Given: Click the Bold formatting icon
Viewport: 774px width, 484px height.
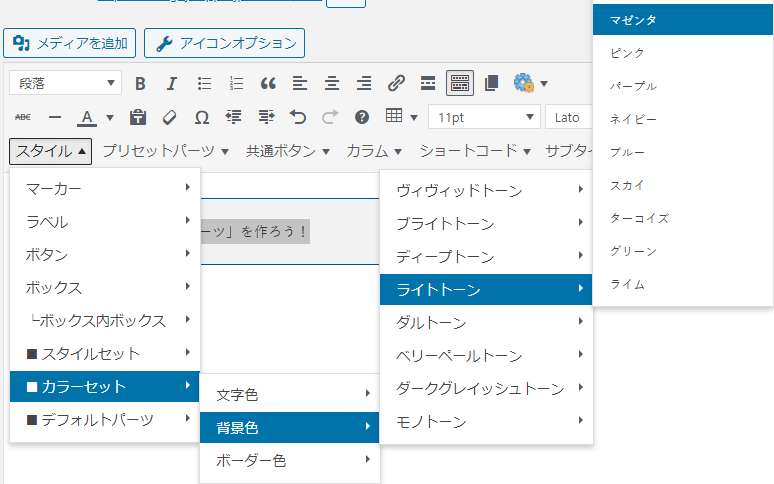Looking at the screenshot, I should pyautogui.click(x=140, y=83).
